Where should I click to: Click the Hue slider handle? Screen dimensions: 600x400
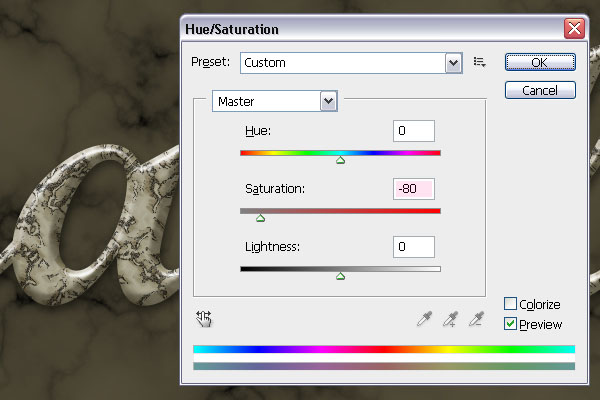340,159
